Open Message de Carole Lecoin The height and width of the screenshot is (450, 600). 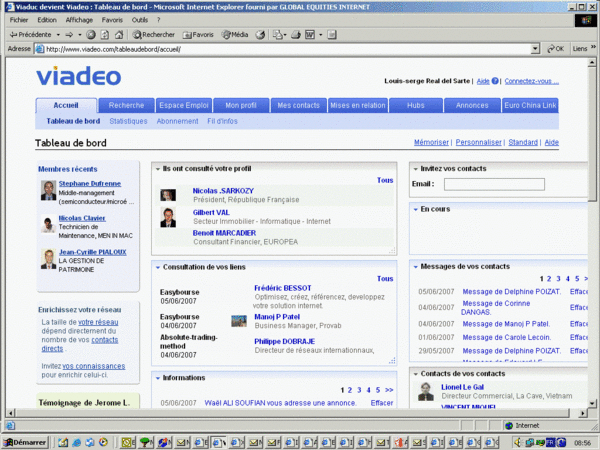click(506, 338)
